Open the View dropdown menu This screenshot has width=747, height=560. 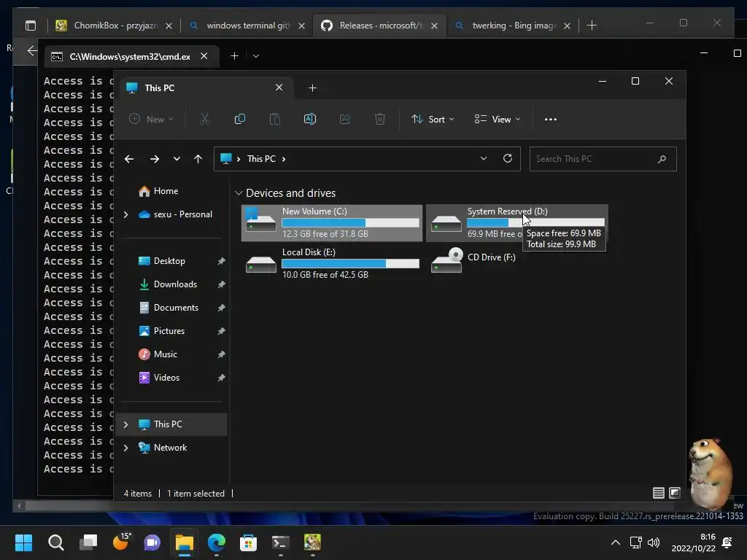[497, 119]
